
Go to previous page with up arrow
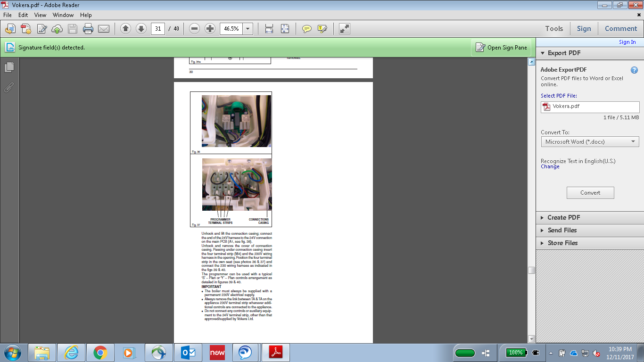coord(125,29)
